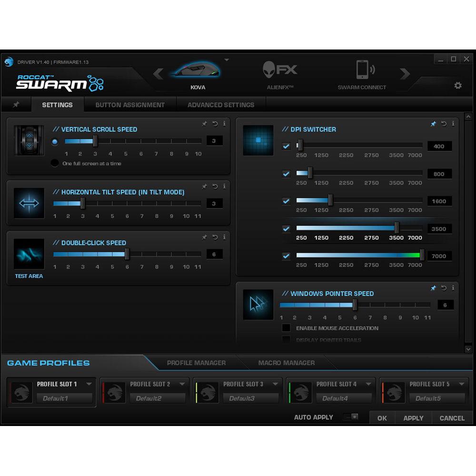
Task: Open settings via the gear icon
Action: pyautogui.click(x=457, y=86)
